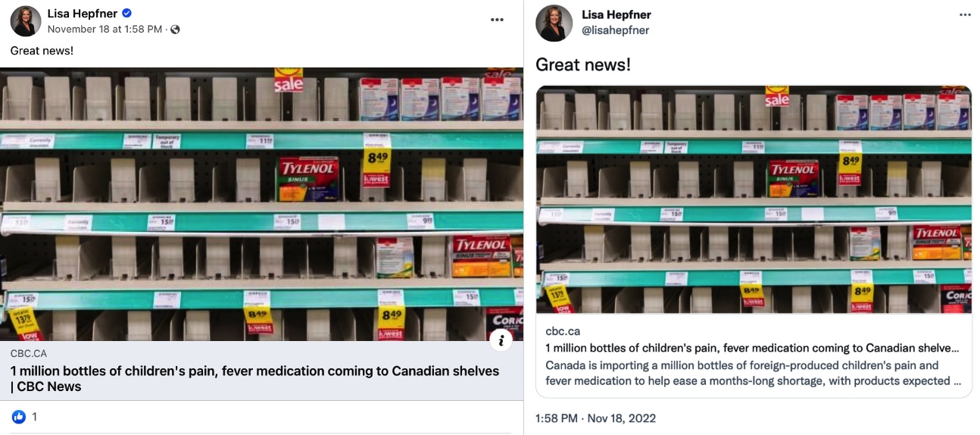Click the public globe icon near post date
980x435 pixels.
tap(175, 30)
